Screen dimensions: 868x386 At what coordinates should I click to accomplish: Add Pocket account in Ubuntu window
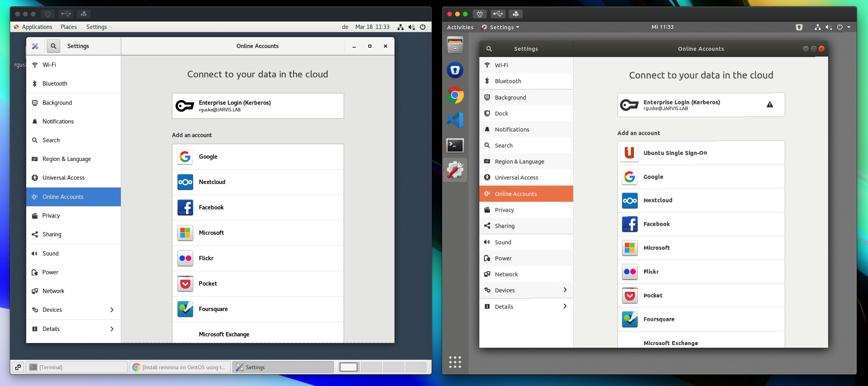pyautogui.click(x=701, y=296)
